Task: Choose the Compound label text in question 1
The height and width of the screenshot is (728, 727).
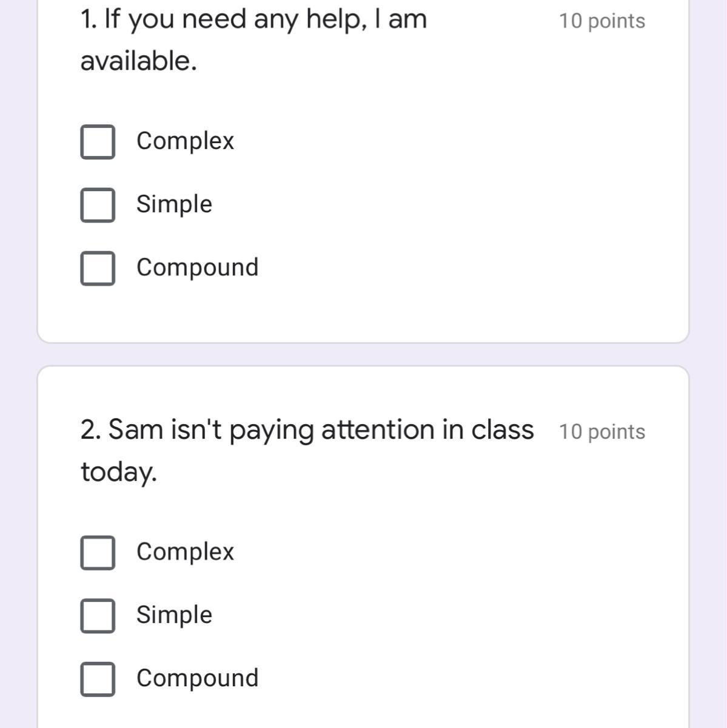Action: [197, 268]
